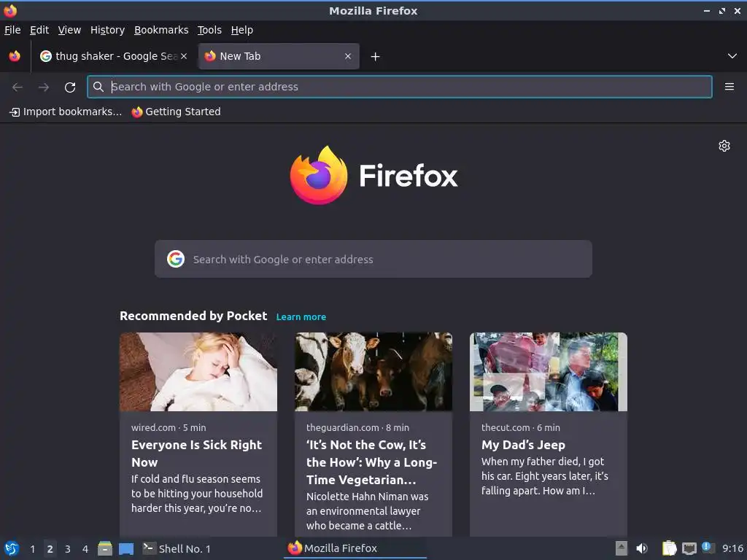747x560 pixels.
Task: Expand the list all tabs chevron
Action: [x=732, y=56]
